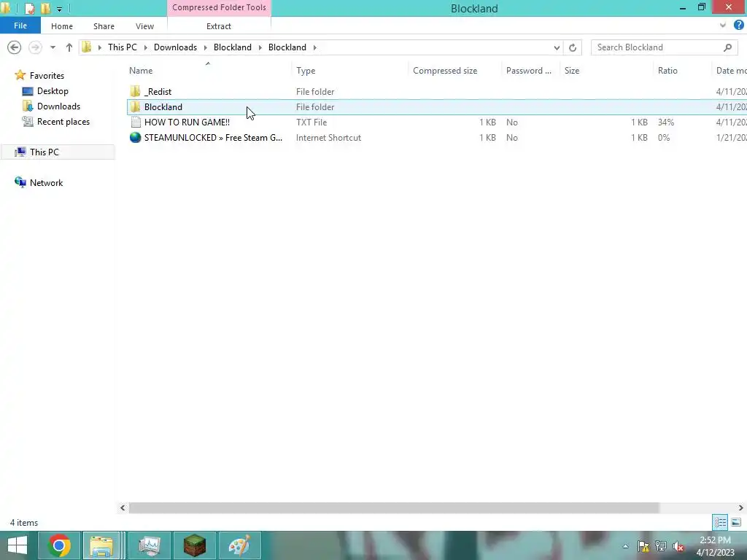Open the Extract ribbon tab
This screenshot has height=560, width=747.
coord(219,26)
